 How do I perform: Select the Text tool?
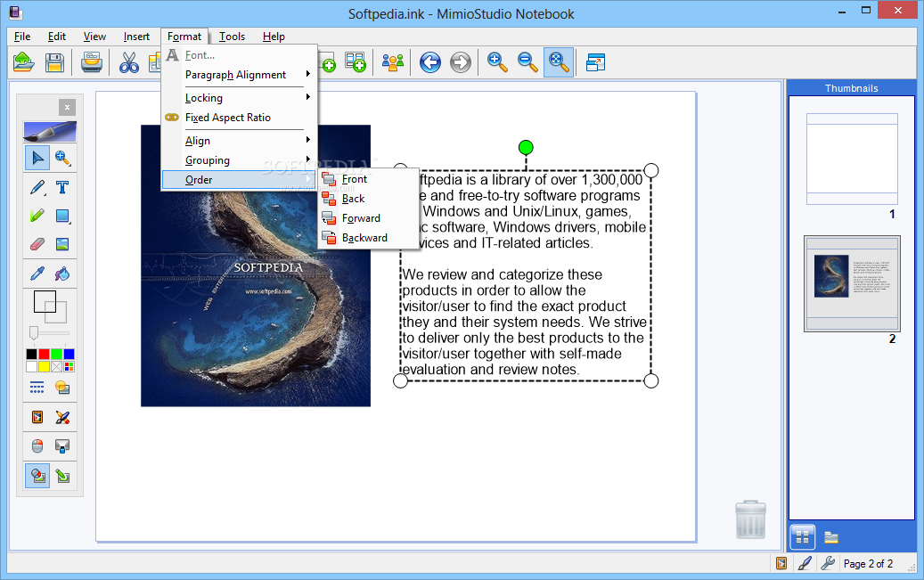coord(62,187)
